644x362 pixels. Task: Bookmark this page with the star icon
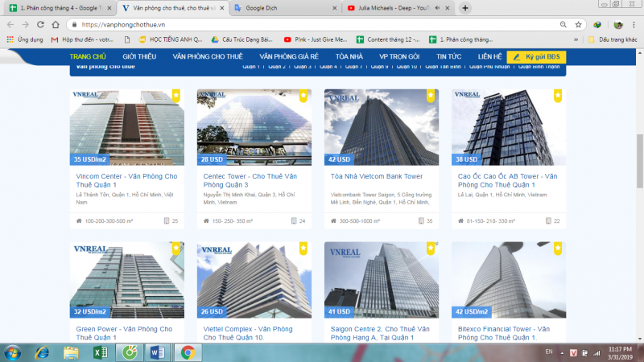[578, 25]
